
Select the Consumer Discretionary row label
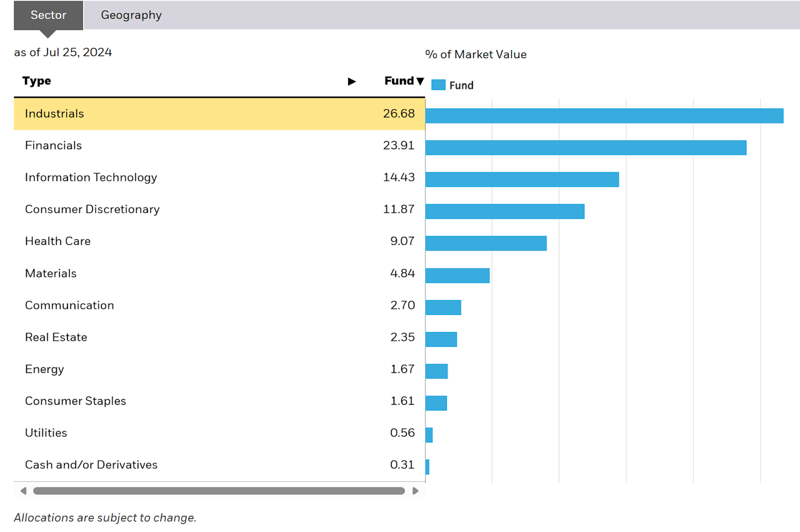(92, 209)
